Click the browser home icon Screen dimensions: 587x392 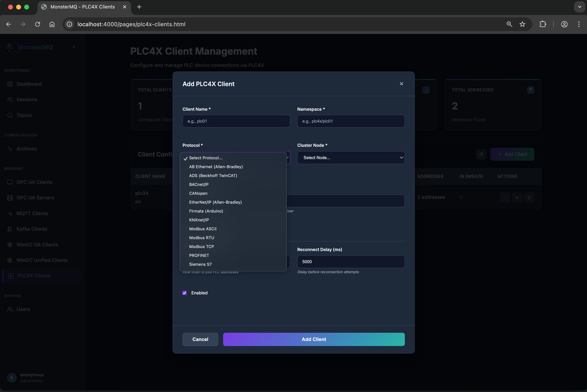52,24
